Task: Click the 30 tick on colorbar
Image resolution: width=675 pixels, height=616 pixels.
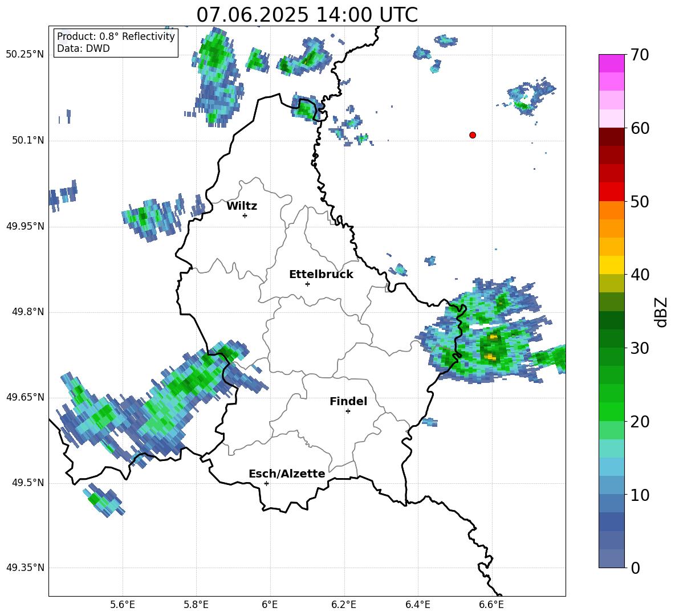Action: [x=640, y=348]
